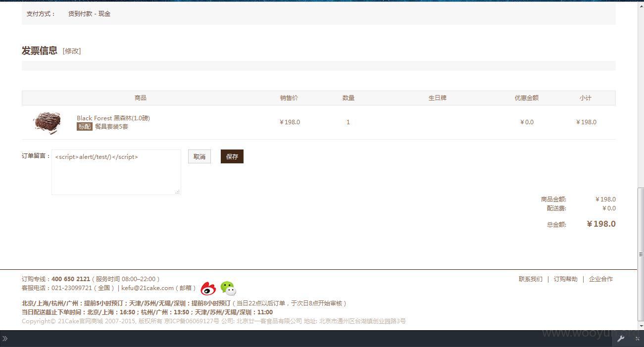Open the 联系我们 footer link
The image size is (644, 347).
pyautogui.click(x=531, y=279)
